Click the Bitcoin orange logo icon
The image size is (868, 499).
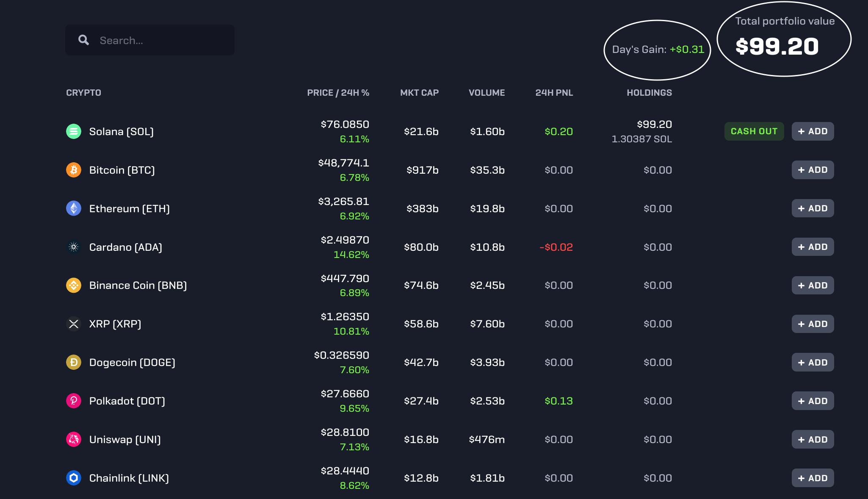click(74, 170)
